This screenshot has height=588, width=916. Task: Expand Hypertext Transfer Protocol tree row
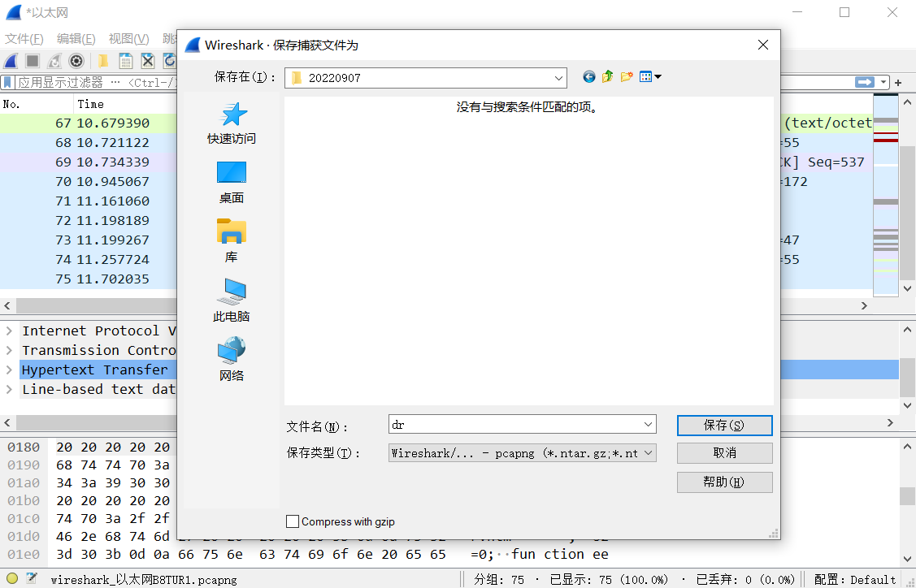[10, 370]
